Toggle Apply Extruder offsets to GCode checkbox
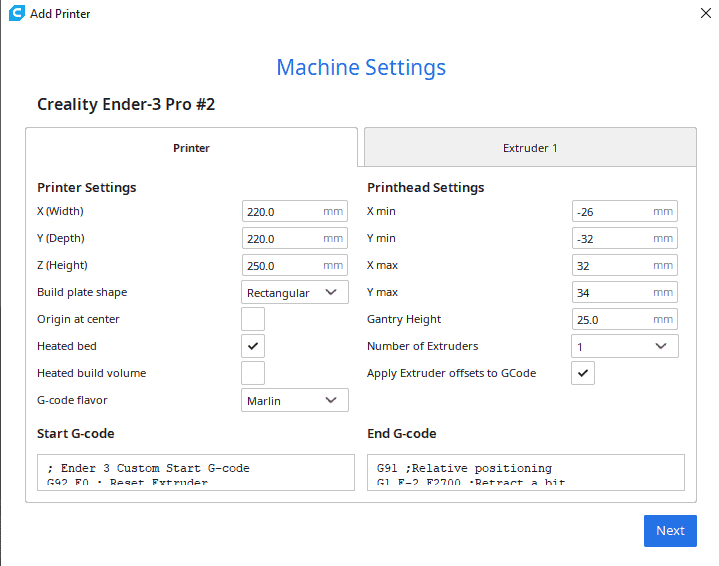This screenshot has width=719, height=566. click(x=583, y=373)
